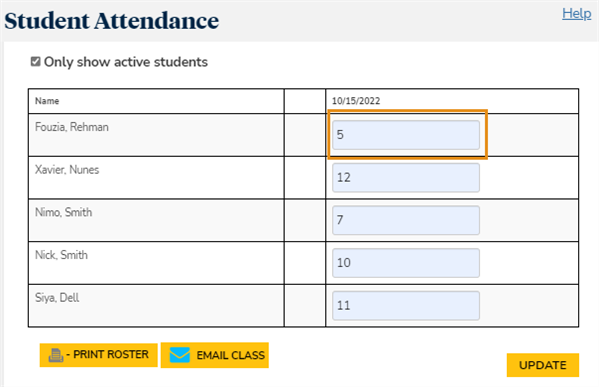Toggle the Only show active students checkbox

pos(36,62)
